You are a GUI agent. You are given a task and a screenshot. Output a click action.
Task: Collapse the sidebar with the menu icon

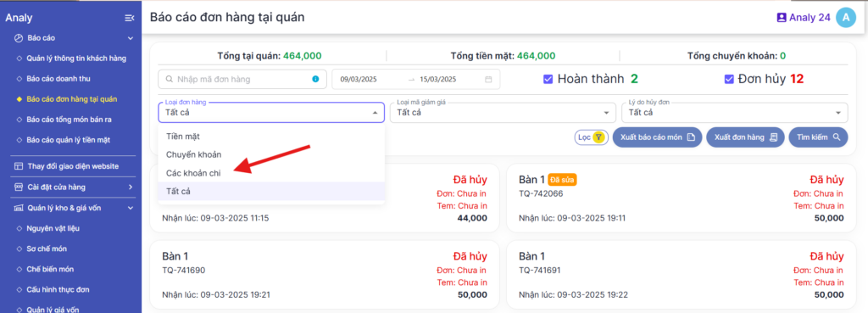[130, 19]
